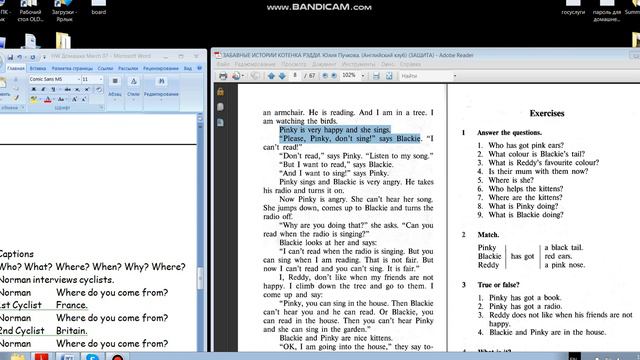
Task: Click the Skype icon in the taskbar
Action: point(92,356)
